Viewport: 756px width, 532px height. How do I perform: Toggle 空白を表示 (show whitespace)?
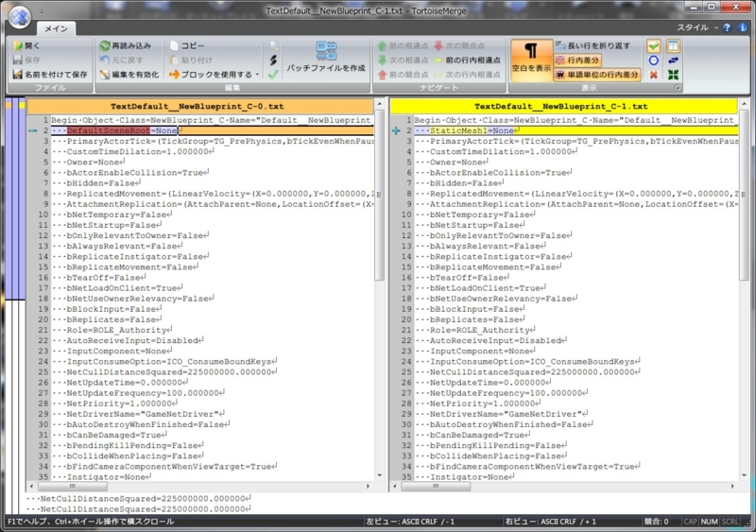531,60
